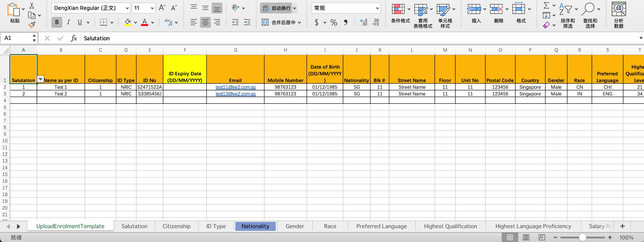Switch to Page Layout view

[x=526, y=237]
